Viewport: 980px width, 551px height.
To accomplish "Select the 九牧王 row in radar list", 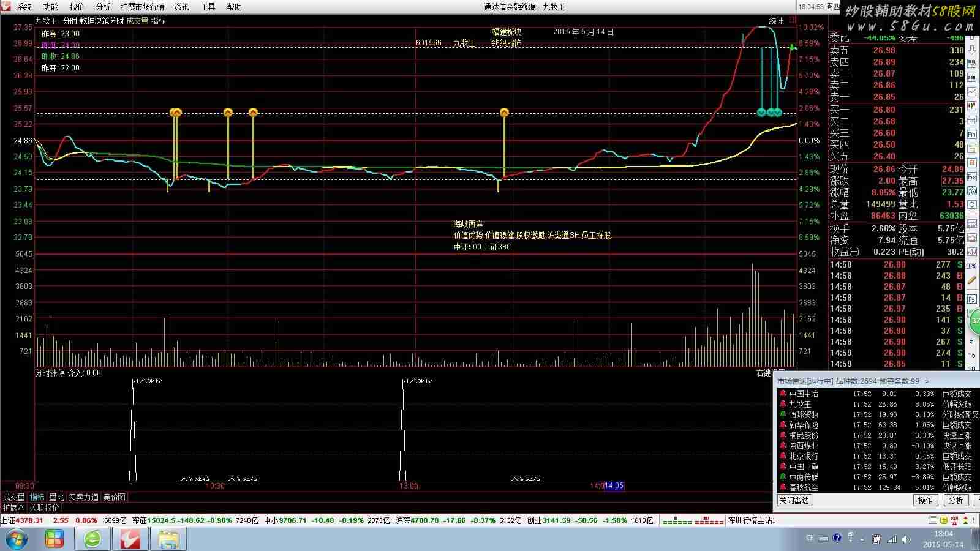I will [878, 404].
